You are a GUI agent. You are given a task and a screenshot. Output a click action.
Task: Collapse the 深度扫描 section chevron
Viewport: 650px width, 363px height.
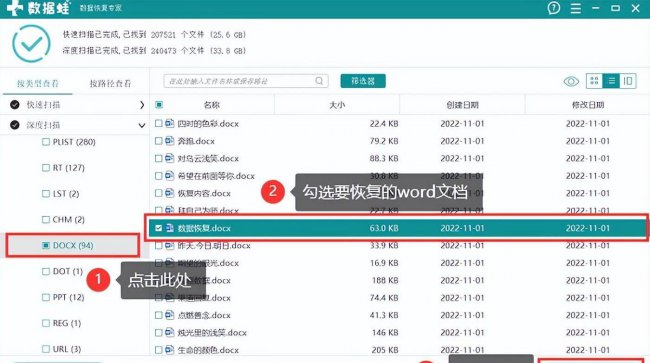click(142, 125)
